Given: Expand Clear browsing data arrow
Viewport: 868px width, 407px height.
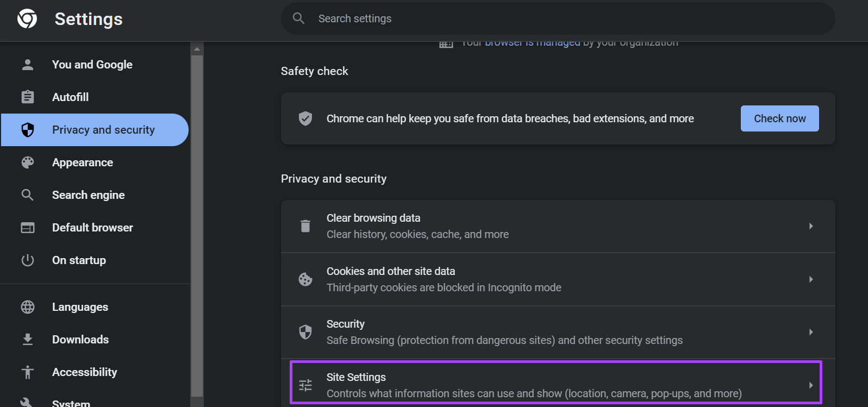Looking at the screenshot, I should tap(811, 226).
